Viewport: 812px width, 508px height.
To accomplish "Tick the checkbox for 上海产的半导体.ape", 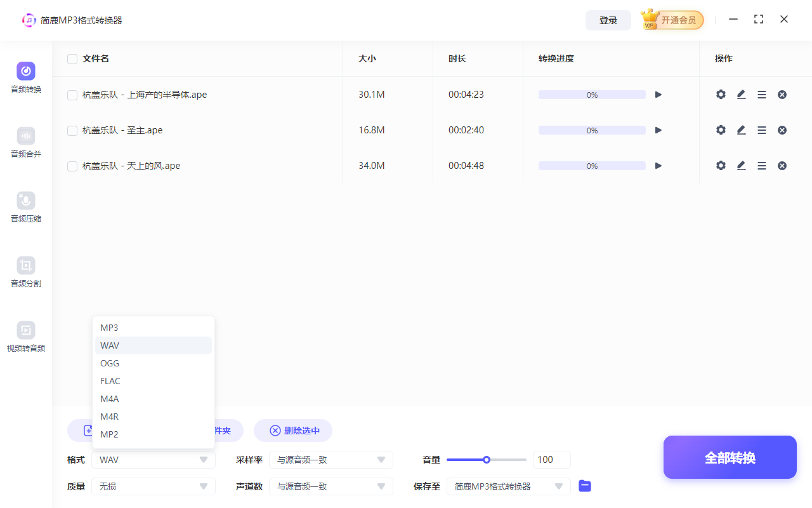I will pyautogui.click(x=72, y=94).
